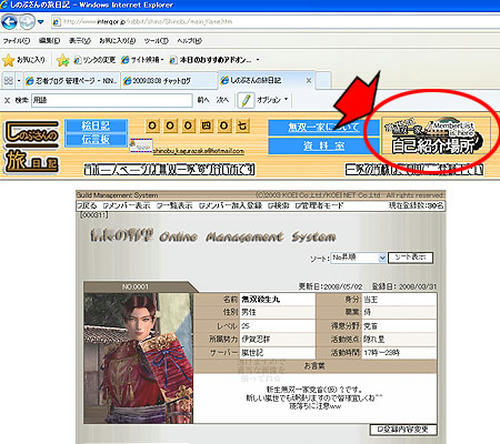Click the Quick Tabs grid icon
This screenshot has width=500, height=444.
[8, 81]
